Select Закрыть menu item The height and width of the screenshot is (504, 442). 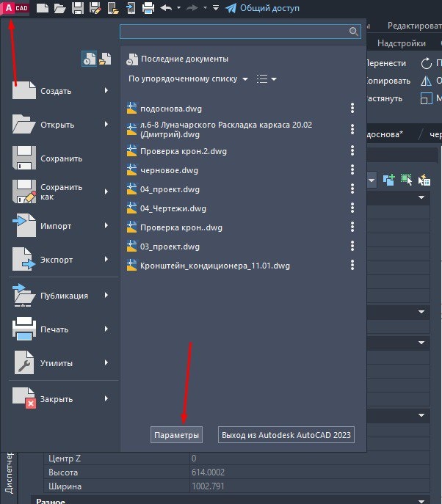(60, 399)
